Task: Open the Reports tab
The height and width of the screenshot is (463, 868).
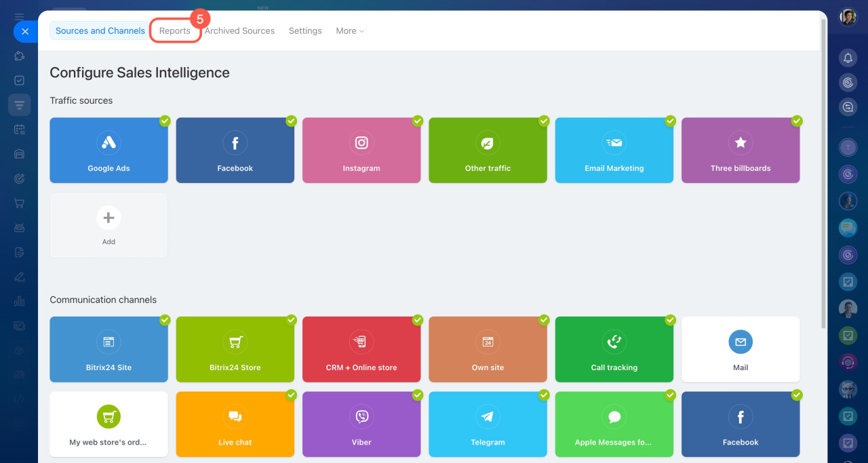Action: click(175, 31)
